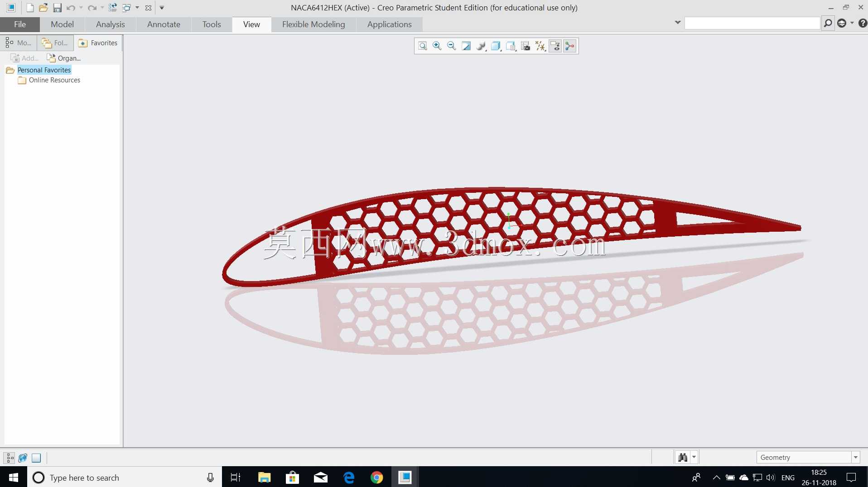Viewport: 868px width, 487px height.
Task: Open the PTC Learning Connector icon
Action: coord(842,23)
